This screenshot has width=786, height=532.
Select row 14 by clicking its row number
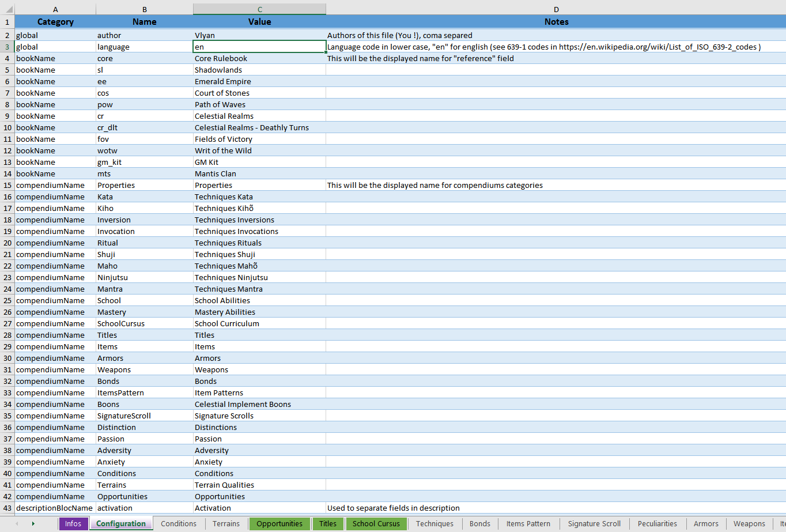click(7, 173)
